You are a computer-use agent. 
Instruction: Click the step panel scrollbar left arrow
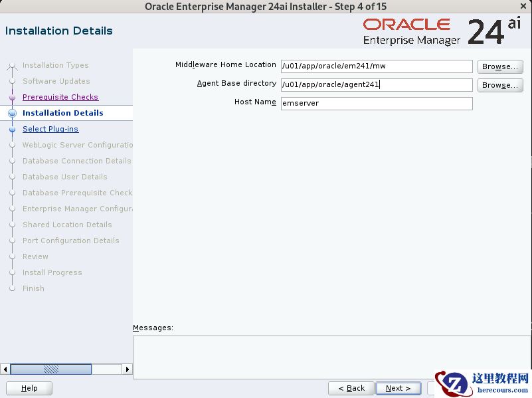coord(5,369)
